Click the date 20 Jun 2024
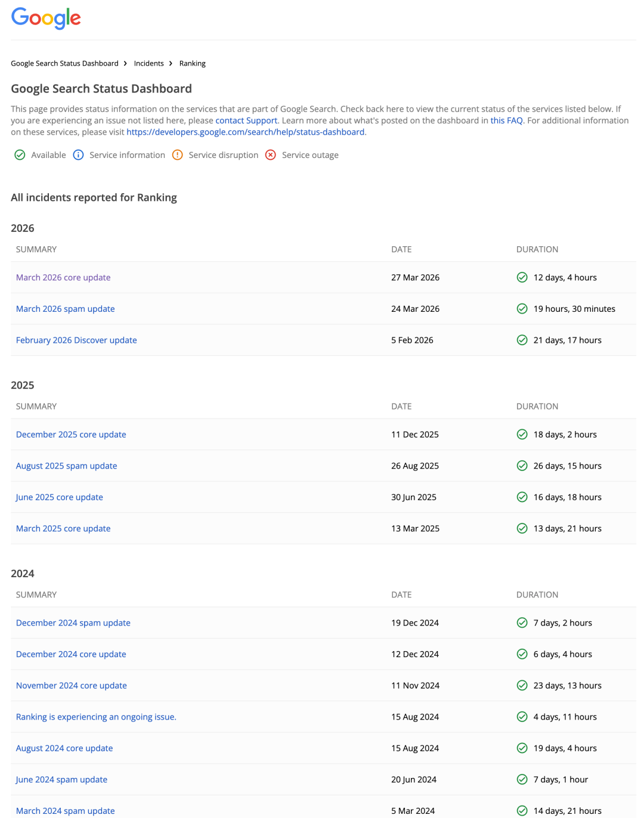 (x=413, y=779)
